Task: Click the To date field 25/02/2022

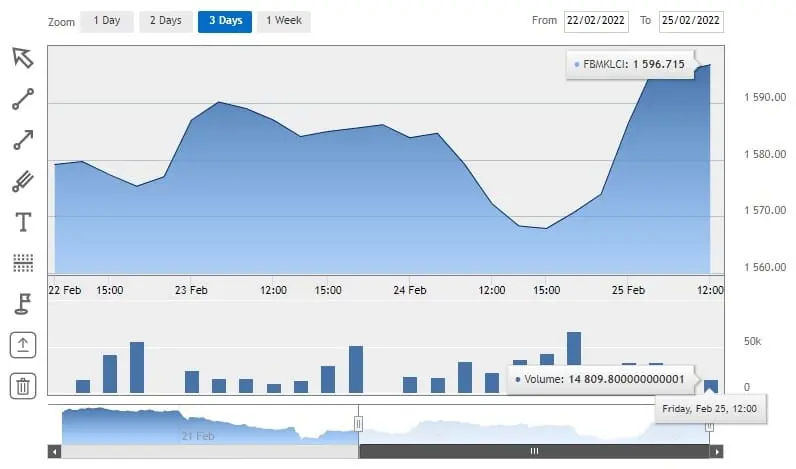Action: tap(690, 21)
